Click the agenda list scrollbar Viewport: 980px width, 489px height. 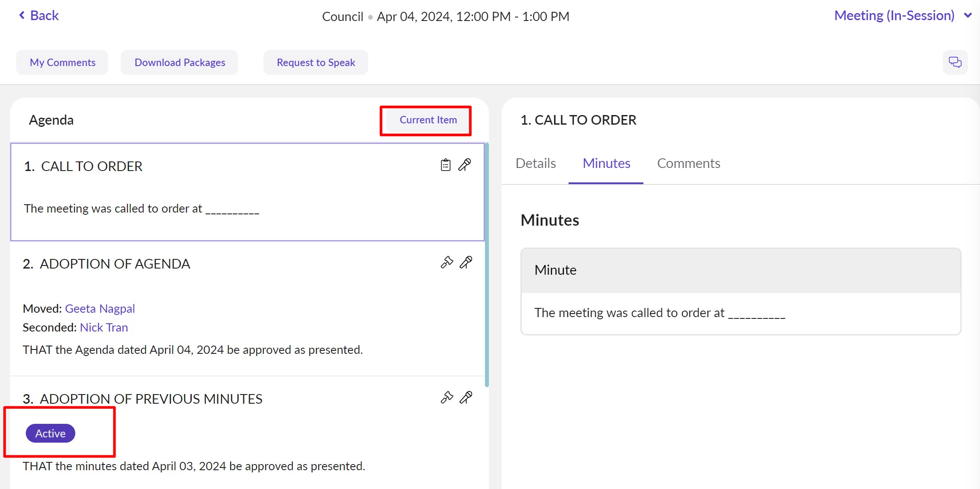(487, 265)
